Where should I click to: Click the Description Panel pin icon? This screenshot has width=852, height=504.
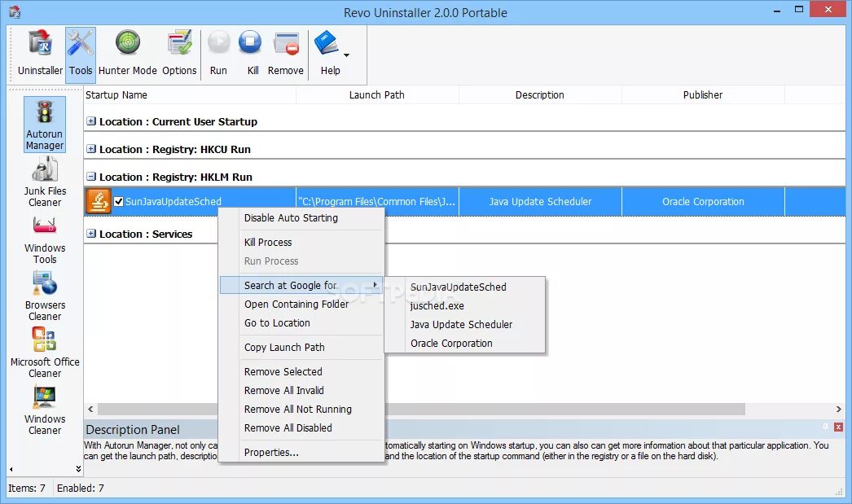[825, 427]
